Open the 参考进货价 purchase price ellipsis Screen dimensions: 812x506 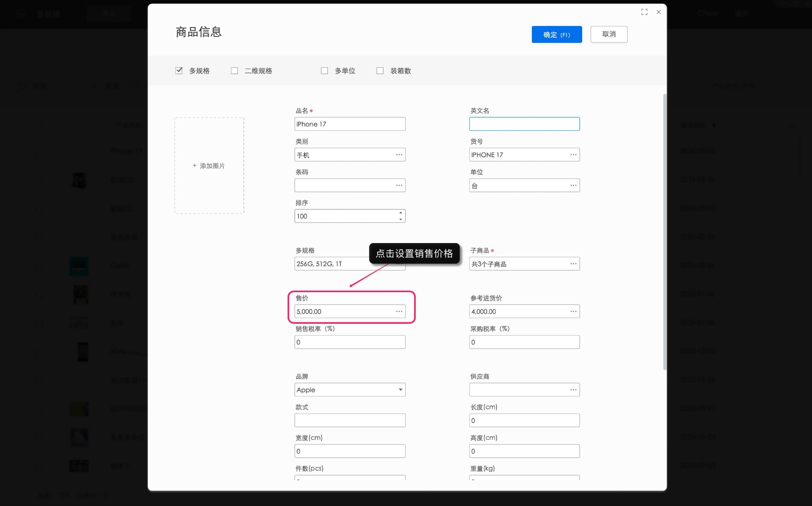(x=573, y=311)
